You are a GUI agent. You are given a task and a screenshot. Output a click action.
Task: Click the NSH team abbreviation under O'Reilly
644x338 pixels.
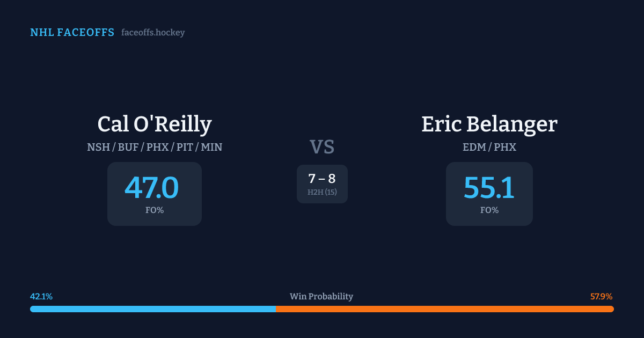click(98, 147)
